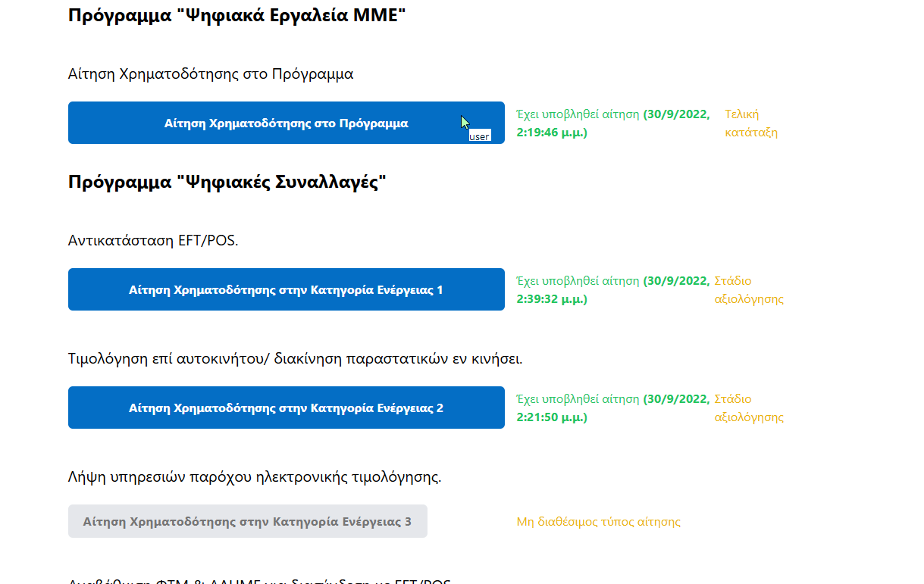Click disabled Κατηγορία Ενέργειας 3 application button
The height and width of the screenshot is (584, 924).
[x=248, y=521]
